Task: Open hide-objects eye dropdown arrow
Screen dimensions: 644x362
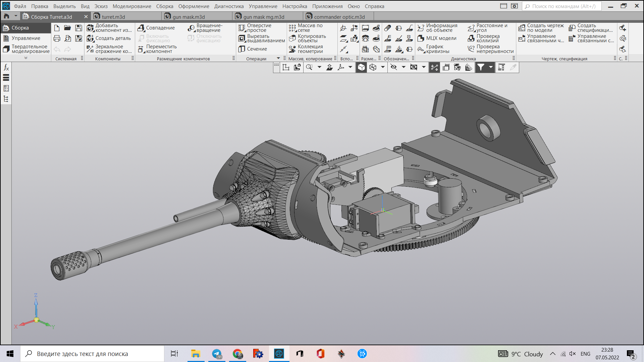Action: tap(404, 67)
